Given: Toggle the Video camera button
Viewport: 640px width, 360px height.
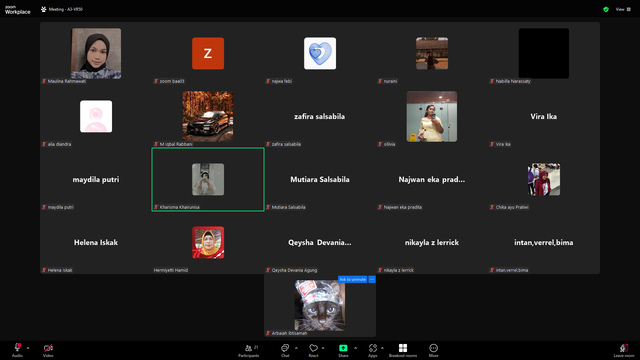Looking at the screenshot, I should [x=48, y=350].
